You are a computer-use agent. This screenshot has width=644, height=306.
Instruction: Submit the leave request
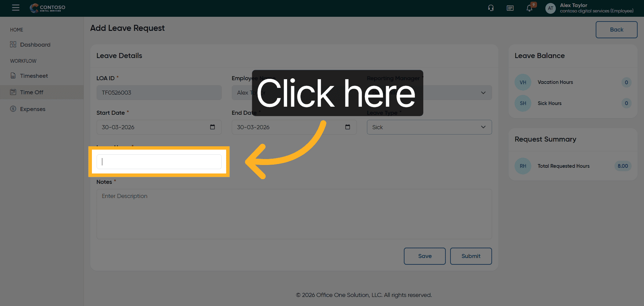(x=471, y=256)
